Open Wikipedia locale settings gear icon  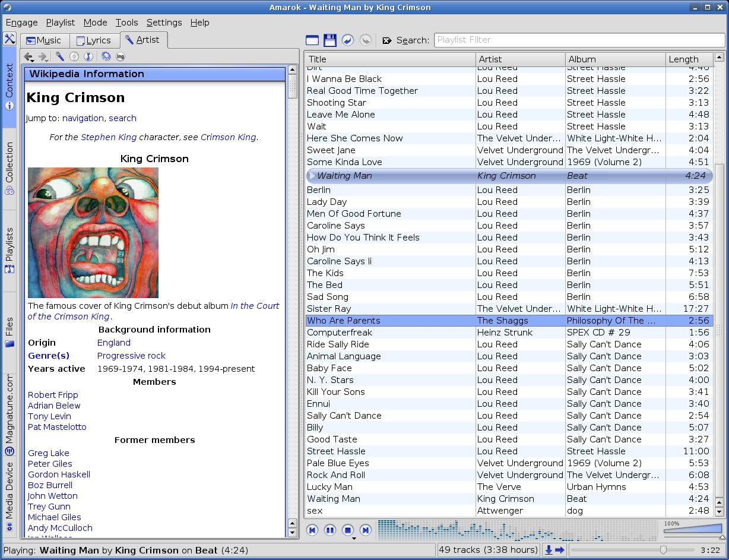pos(106,57)
